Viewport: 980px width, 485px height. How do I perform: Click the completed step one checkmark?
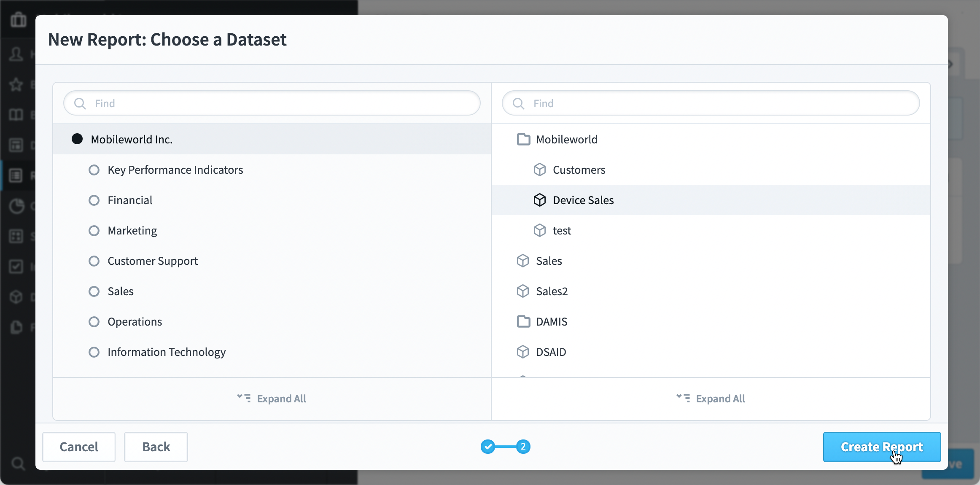click(488, 447)
